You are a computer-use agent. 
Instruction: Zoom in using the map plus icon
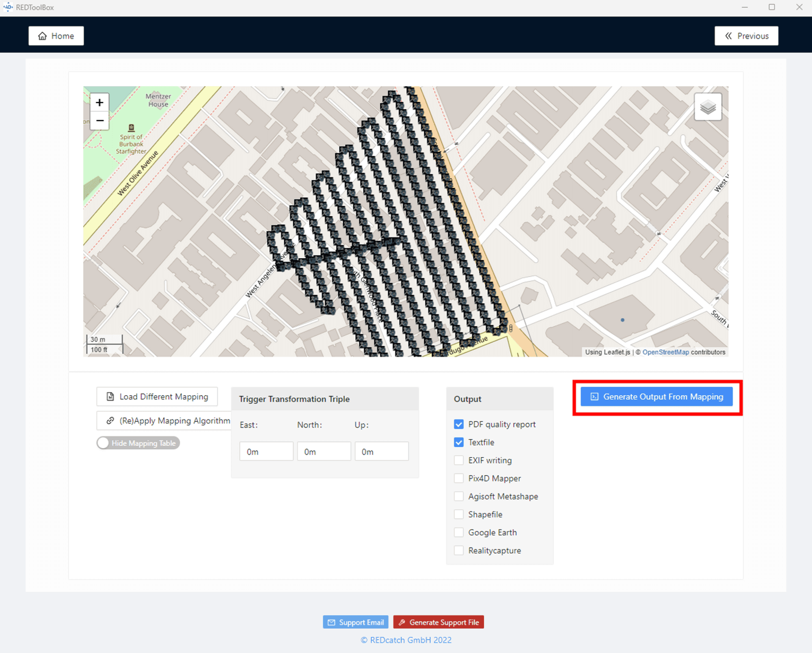(99, 102)
